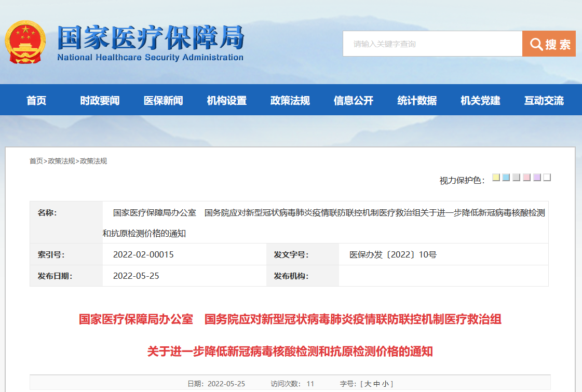The height and width of the screenshot is (392, 582).
Task: Set font size to 小 (small)
Action: tap(385, 384)
